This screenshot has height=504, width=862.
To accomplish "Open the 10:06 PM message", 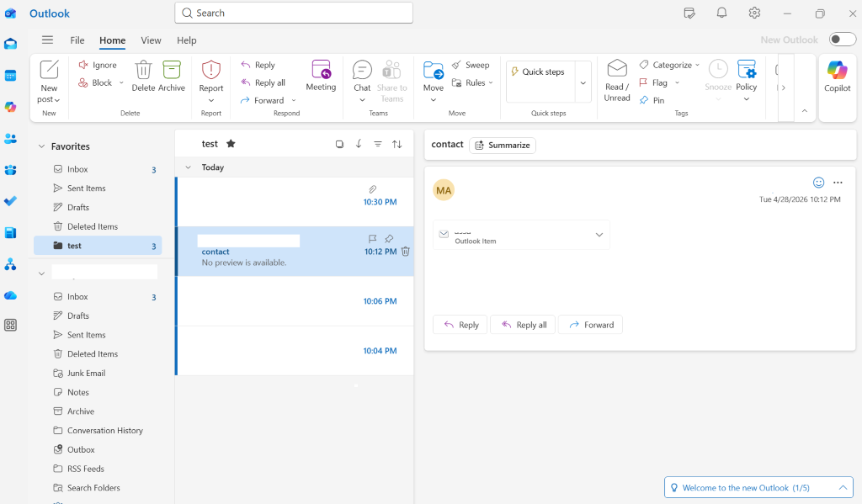I will [x=295, y=301].
